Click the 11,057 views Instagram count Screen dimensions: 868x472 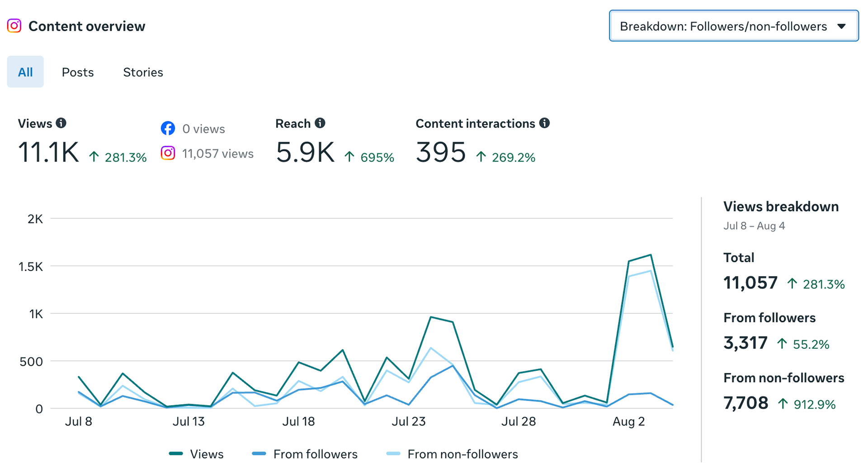218,154
